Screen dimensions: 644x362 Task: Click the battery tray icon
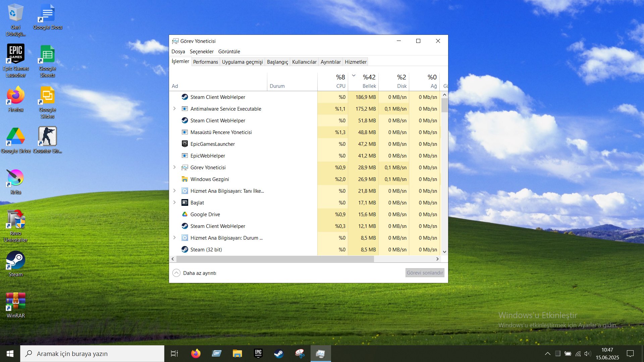click(x=568, y=354)
